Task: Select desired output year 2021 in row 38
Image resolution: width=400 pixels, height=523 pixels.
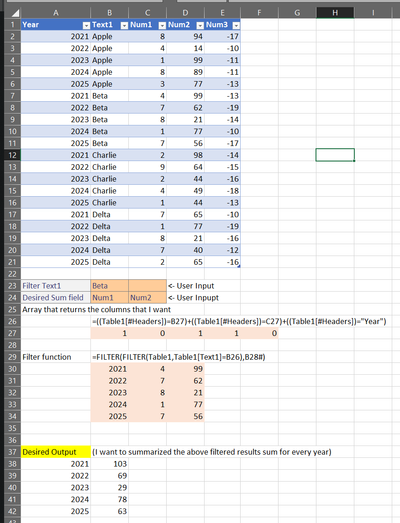Action: [x=56, y=464]
